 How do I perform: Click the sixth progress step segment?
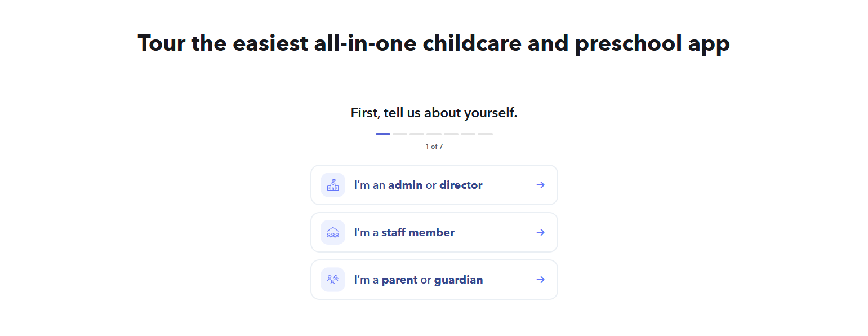468,134
